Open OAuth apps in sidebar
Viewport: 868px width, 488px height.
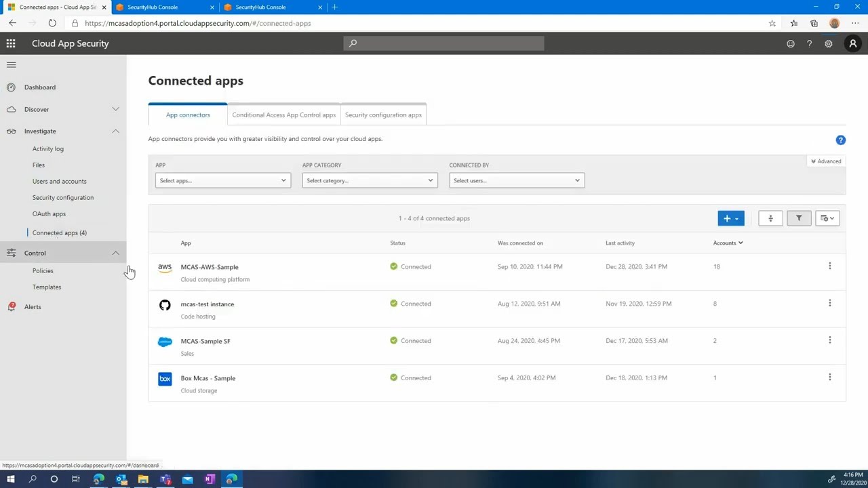(x=49, y=214)
